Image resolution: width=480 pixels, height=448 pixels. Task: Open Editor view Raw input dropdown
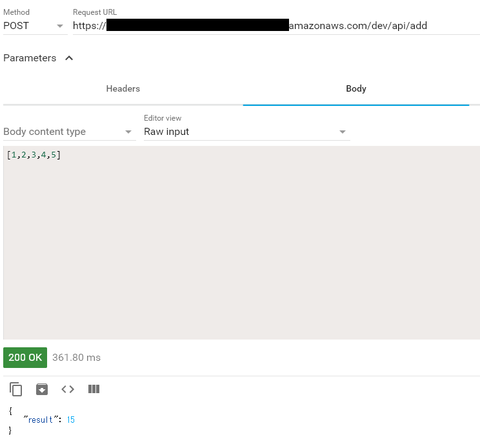tap(246, 132)
